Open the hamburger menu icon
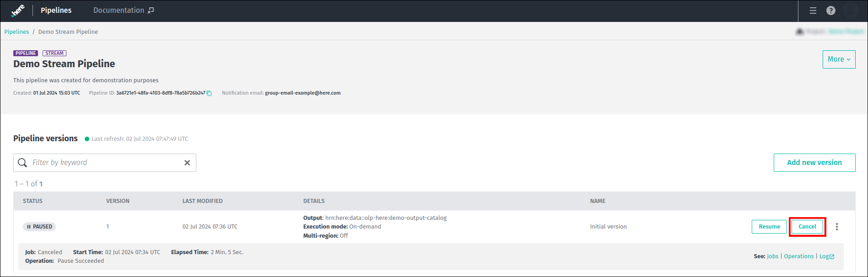Screen dimensions: 868x277 click(813, 11)
